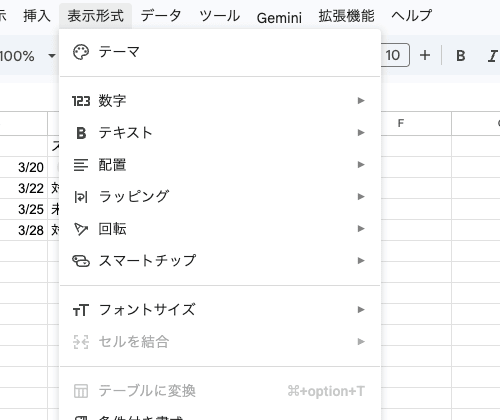Open the 挿入 menu
500x420 pixels.
pyautogui.click(x=37, y=16)
